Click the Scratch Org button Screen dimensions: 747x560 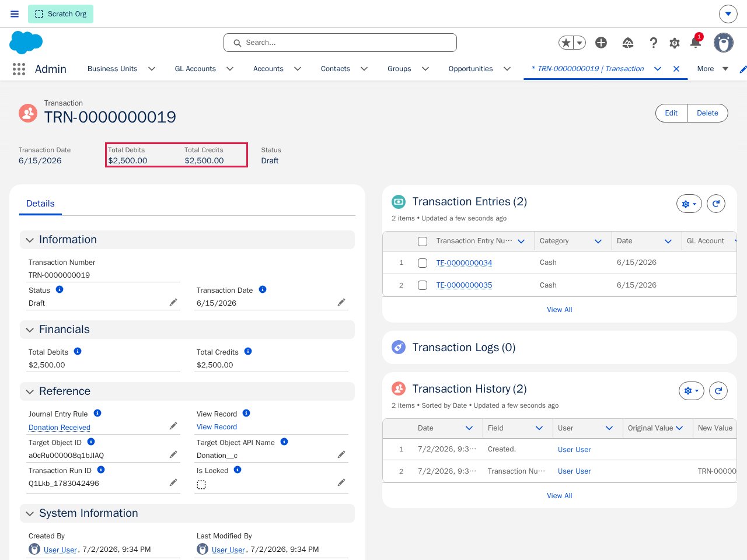pos(61,14)
